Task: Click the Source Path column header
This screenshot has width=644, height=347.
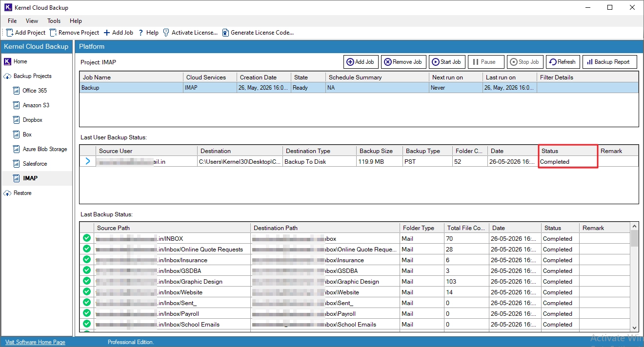Action: (x=172, y=228)
